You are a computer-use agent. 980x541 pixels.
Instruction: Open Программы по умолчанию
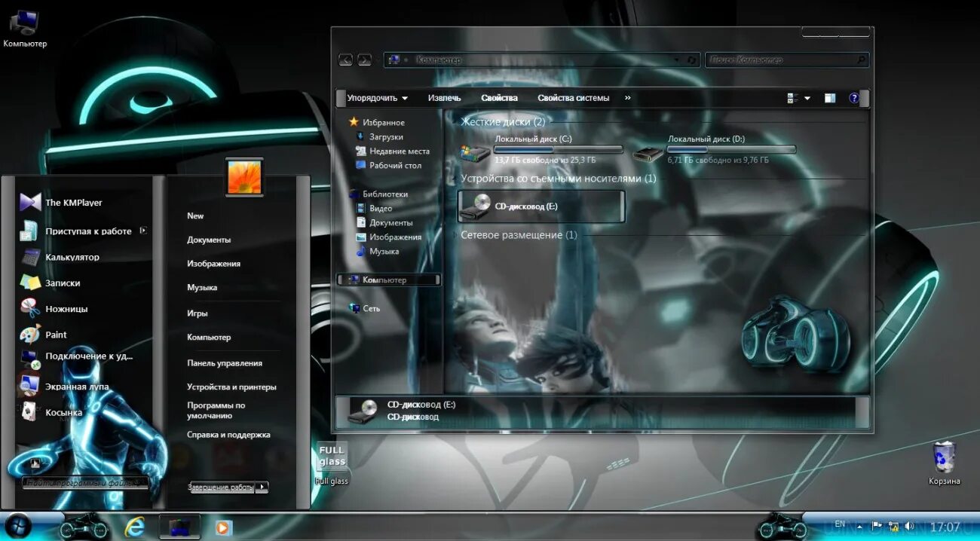pyautogui.click(x=216, y=411)
